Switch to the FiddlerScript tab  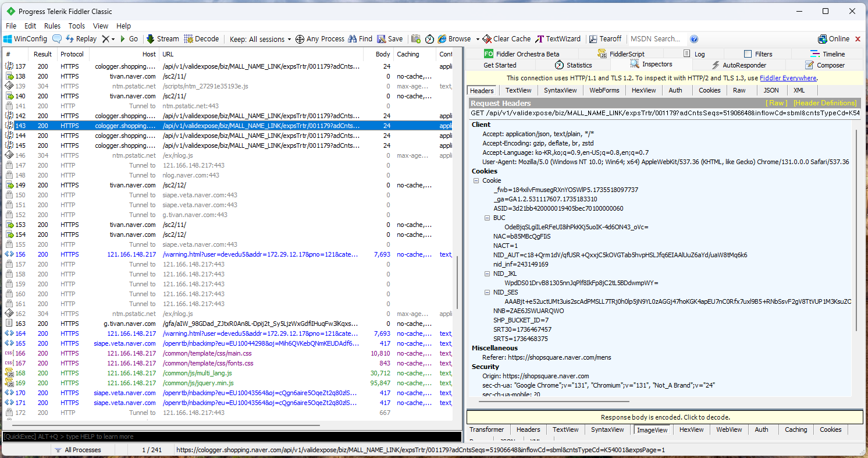621,54
